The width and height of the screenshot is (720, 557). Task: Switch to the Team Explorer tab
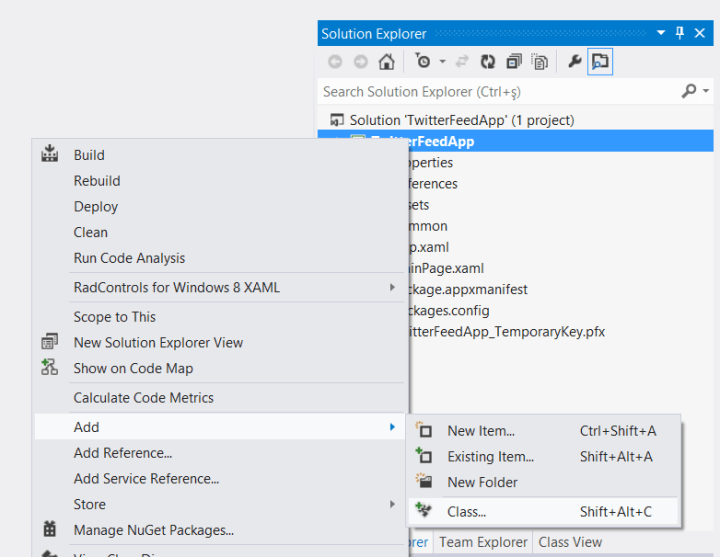(x=483, y=542)
